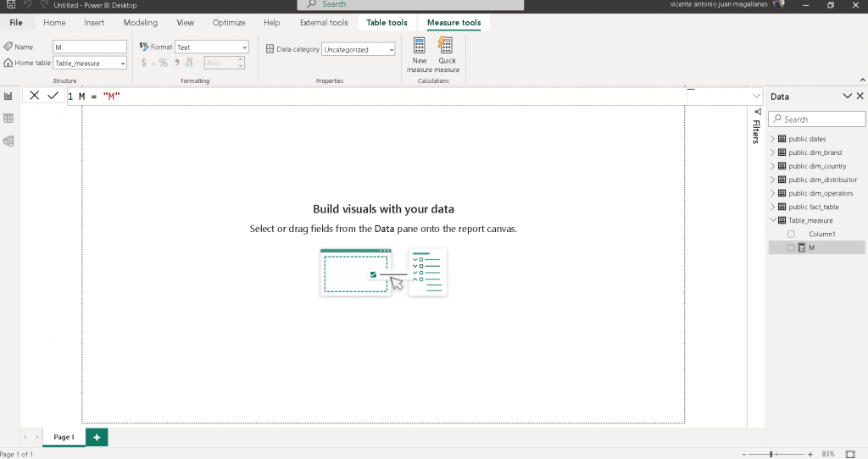This screenshot has width=868, height=459.
Task: Open Model view in left sidebar
Action: (8, 141)
